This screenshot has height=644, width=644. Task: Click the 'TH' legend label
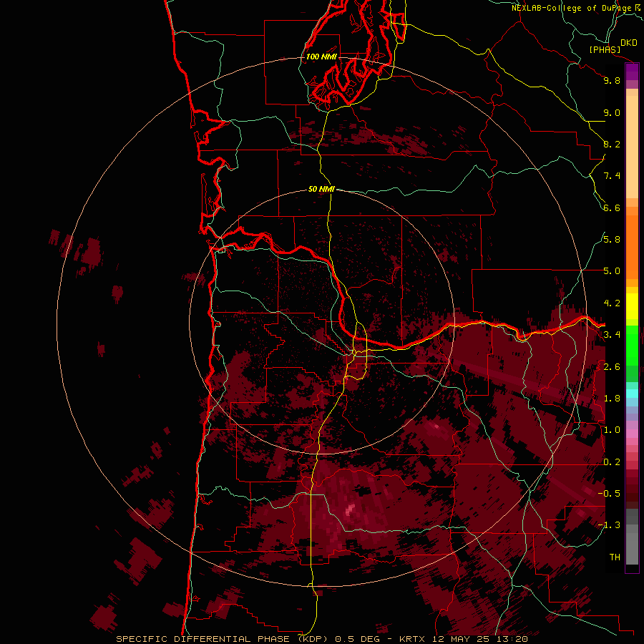pos(615,557)
